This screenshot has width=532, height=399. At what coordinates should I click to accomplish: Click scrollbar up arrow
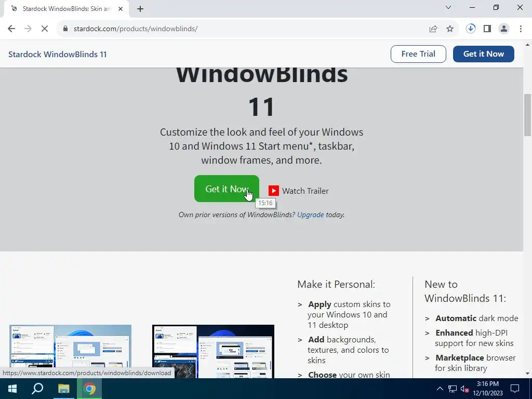click(528, 44)
